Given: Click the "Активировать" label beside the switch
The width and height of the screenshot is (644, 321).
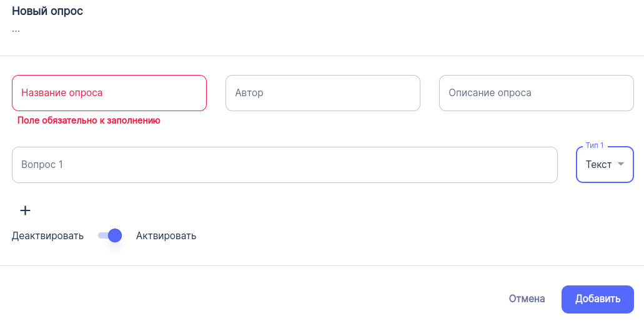Looking at the screenshot, I should tap(166, 235).
